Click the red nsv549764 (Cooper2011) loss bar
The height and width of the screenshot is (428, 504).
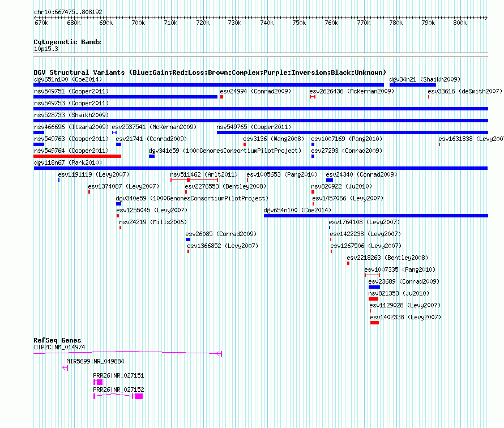coord(78,156)
